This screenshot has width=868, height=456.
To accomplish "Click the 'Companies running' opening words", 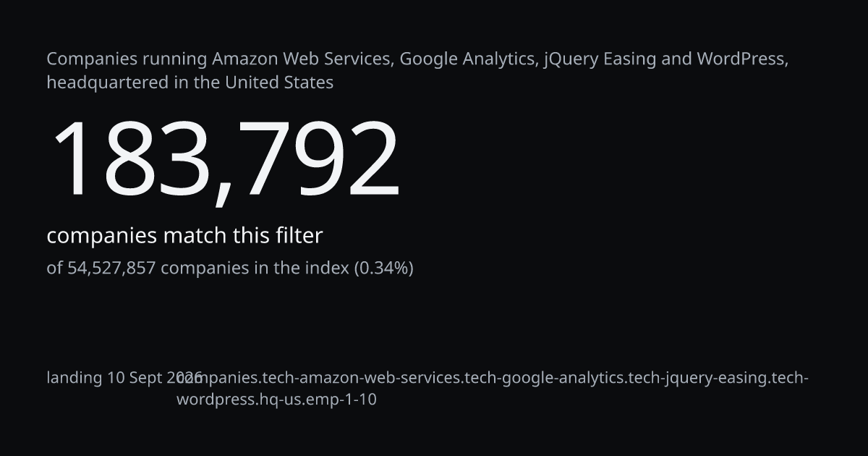I will click(x=127, y=59).
